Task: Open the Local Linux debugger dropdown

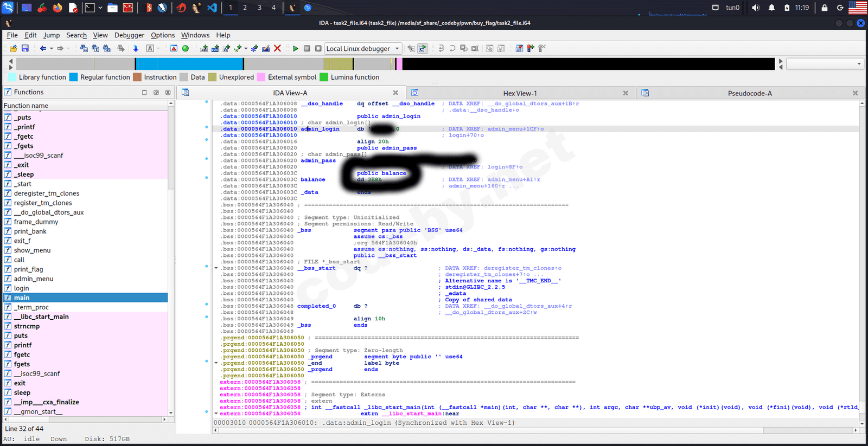Action: 363,49
